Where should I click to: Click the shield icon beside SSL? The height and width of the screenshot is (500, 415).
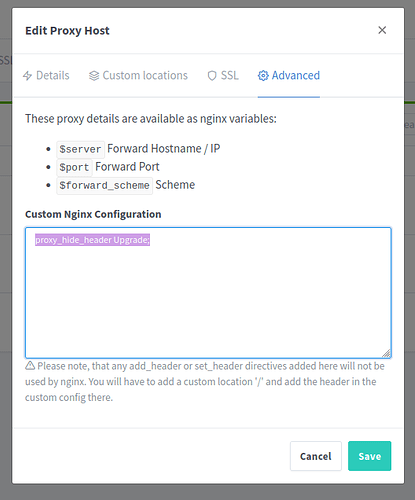(212, 76)
